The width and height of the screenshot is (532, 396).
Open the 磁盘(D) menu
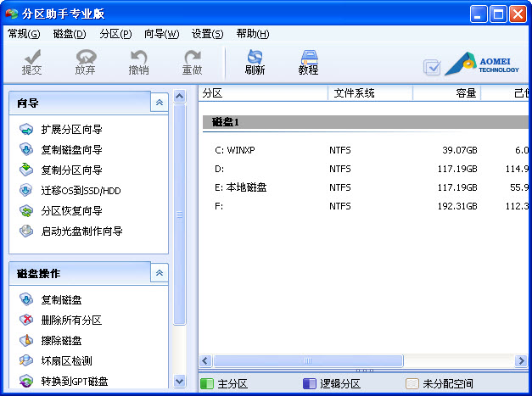69,34
